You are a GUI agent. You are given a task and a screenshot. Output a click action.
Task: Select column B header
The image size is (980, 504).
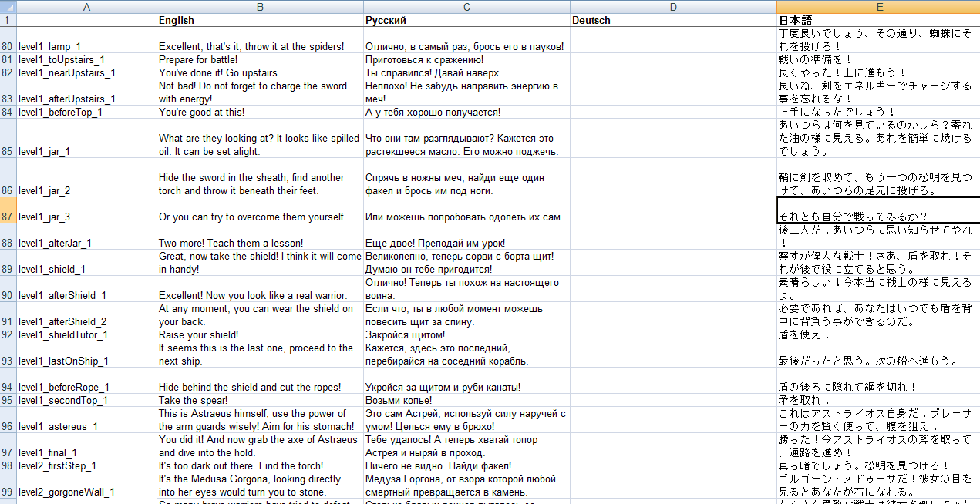coord(260,6)
